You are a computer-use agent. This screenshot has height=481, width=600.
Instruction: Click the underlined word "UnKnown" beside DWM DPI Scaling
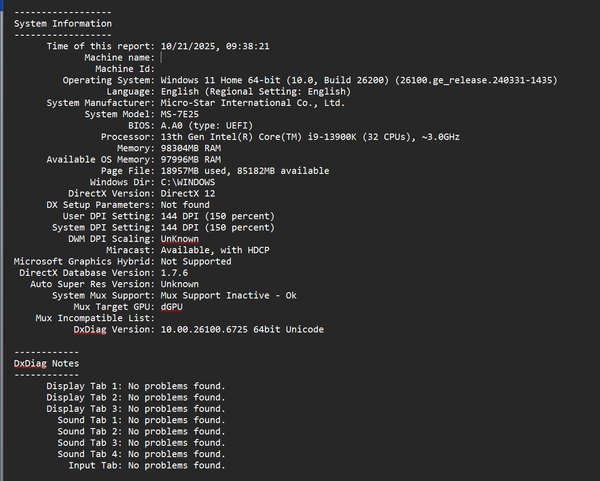180,239
